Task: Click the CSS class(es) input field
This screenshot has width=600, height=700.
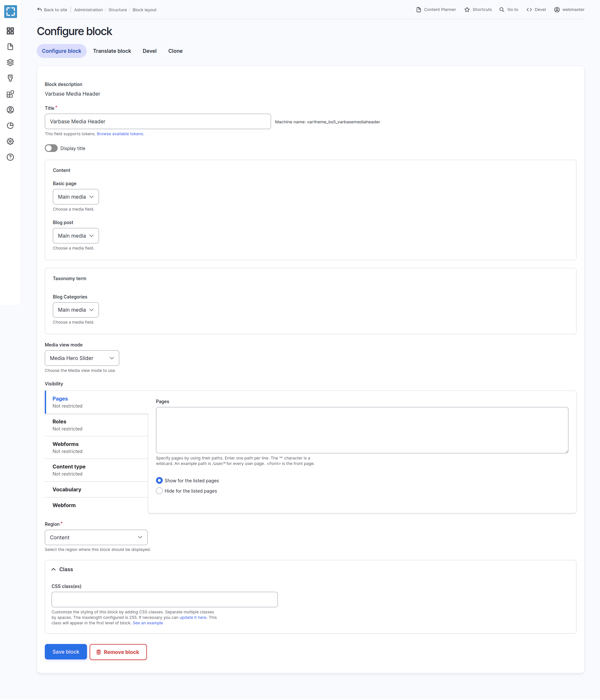Action: tap(165, 599)
